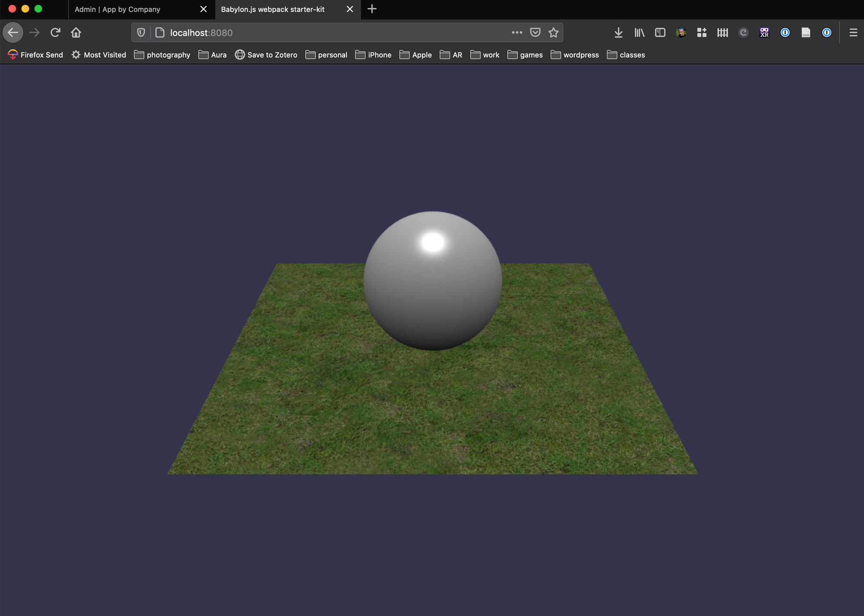Bookmark this page with star icon

[x=553, y=32]
